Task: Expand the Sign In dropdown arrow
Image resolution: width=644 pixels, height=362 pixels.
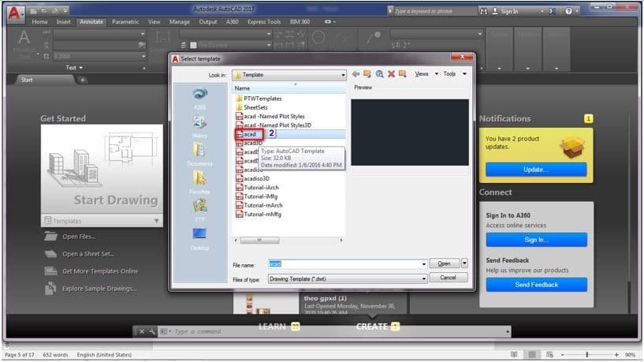Action: coord(542,12)
